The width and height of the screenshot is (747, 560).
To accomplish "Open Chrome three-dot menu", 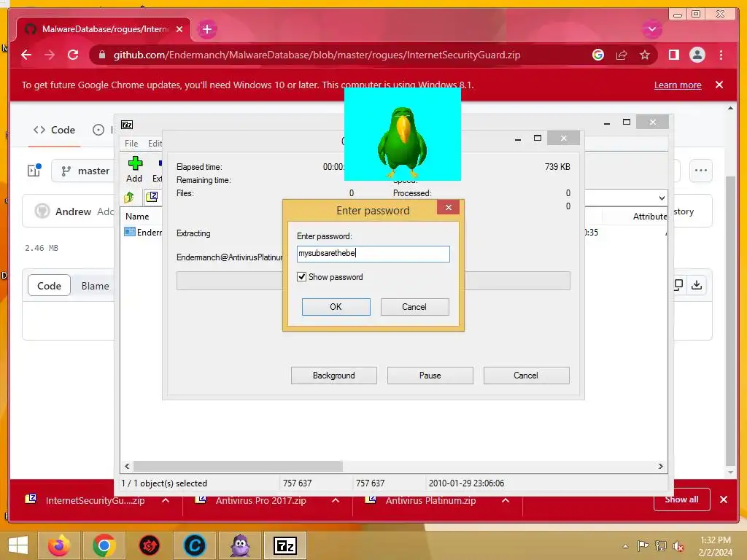I will 721,55.
